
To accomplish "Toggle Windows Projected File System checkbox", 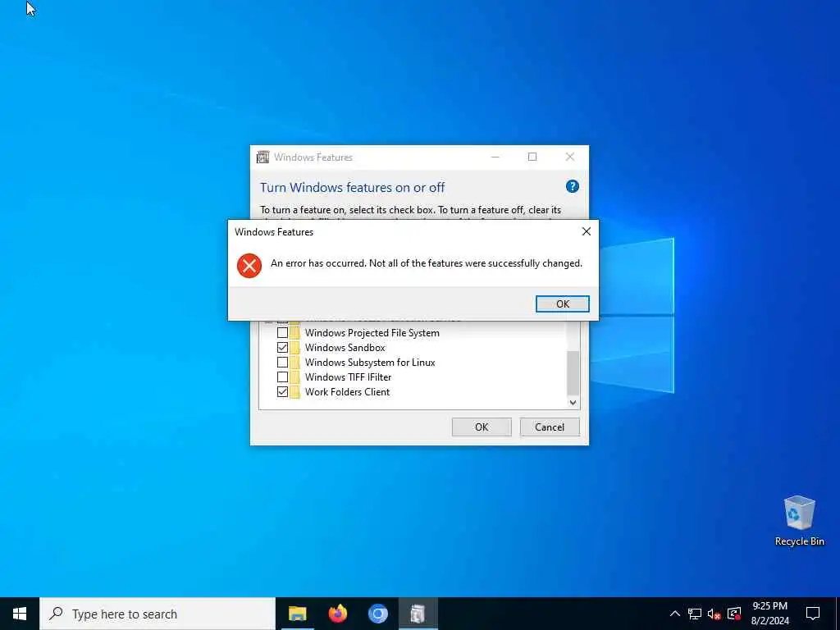I will 282,333.
